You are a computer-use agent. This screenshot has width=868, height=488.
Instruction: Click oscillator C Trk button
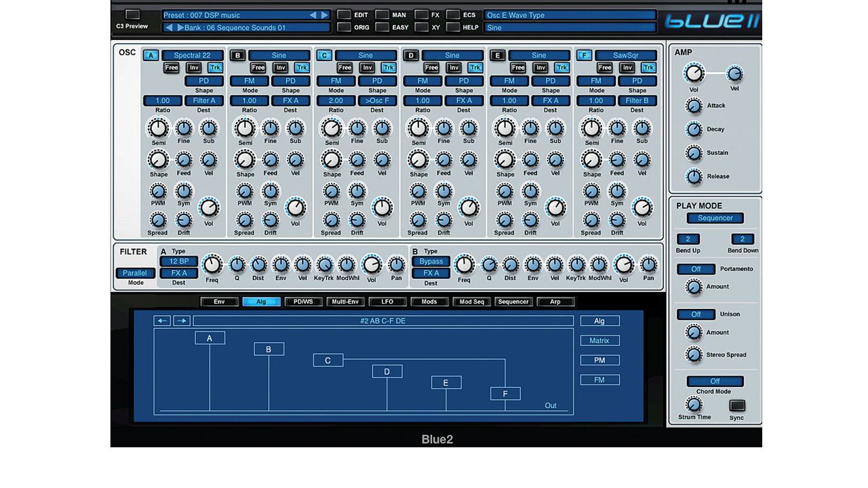point(389,68)
